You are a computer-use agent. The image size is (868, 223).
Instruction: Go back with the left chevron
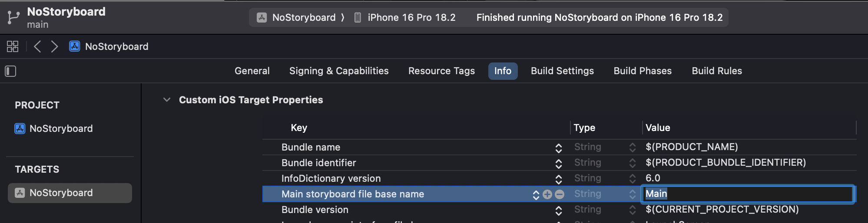tap(37, 46)
